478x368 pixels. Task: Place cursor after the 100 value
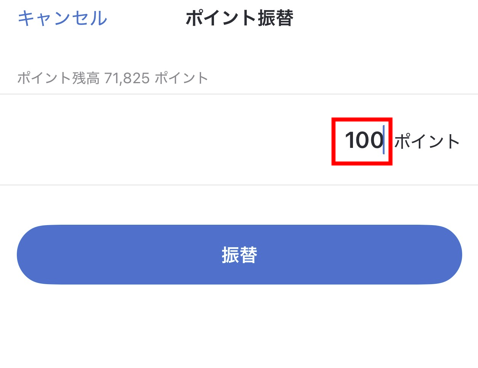click(384, 140)
